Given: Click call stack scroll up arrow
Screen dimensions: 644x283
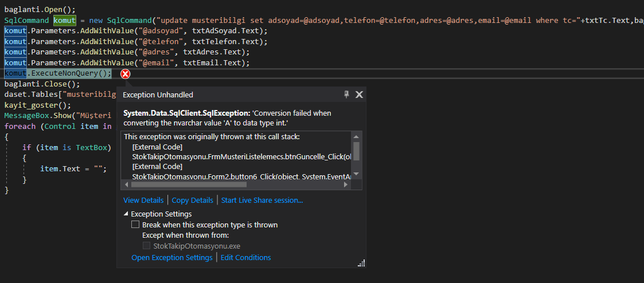Looking at the screenshot, I should click(x=356, y=137).
